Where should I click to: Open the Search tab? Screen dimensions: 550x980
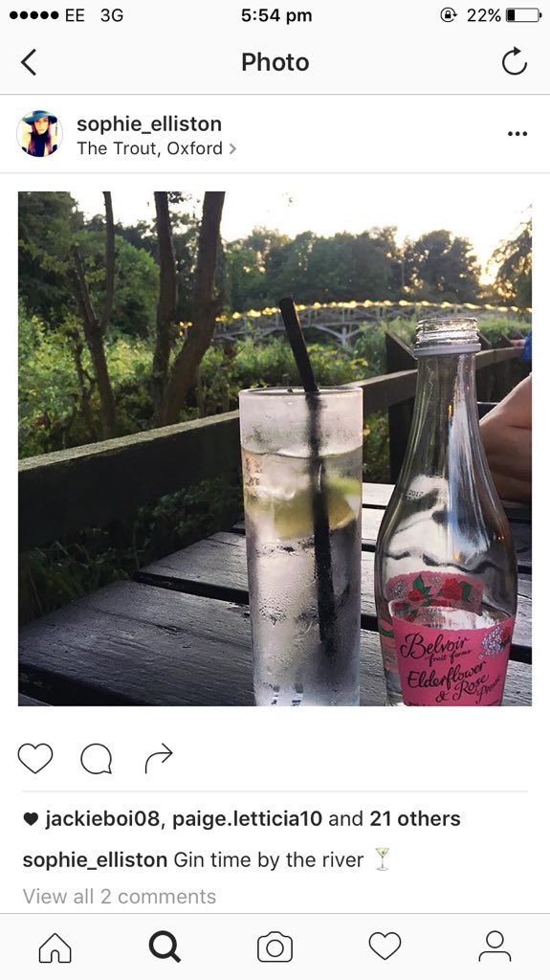165,947
